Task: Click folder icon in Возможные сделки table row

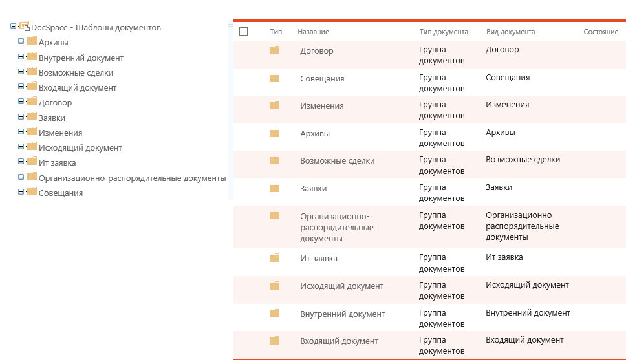Action: pyautogui.click(x=274, y=160)
